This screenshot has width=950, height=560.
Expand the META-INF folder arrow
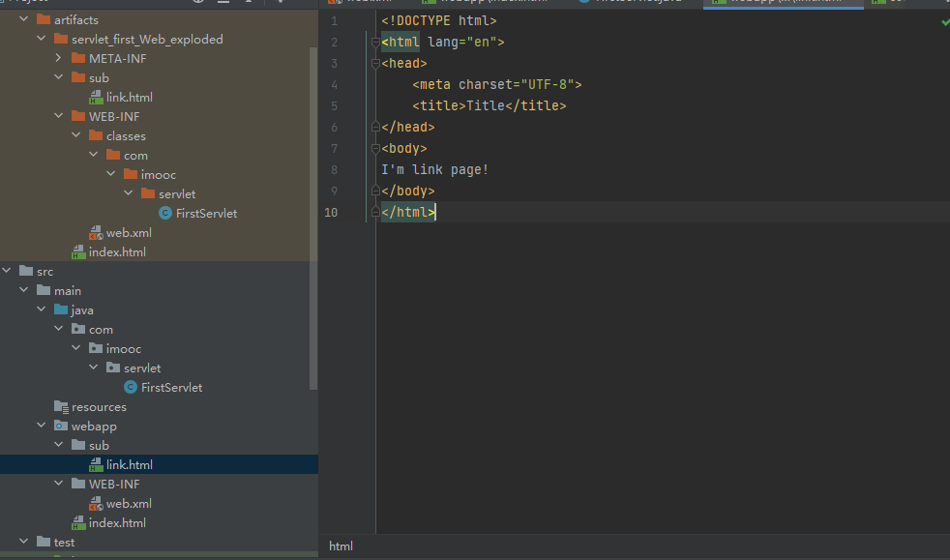[58, 59]
